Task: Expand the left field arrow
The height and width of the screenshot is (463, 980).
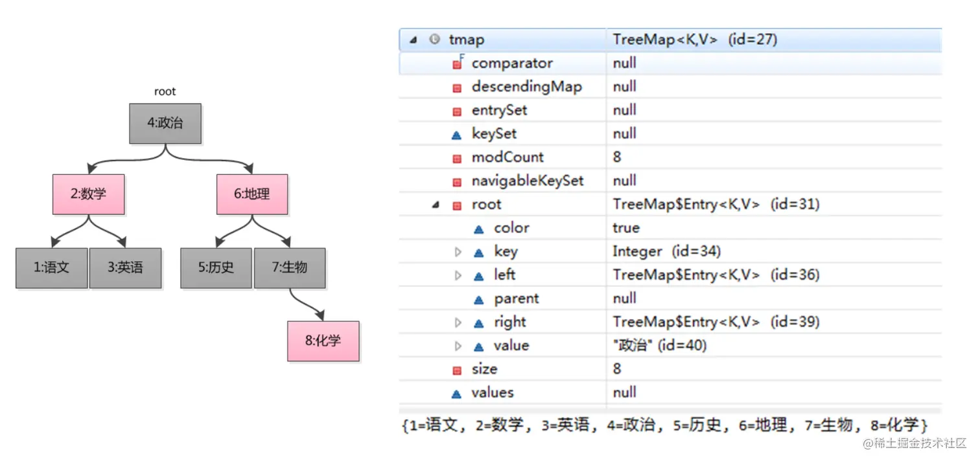Action: pyautogui.click(x=458, y=275)
